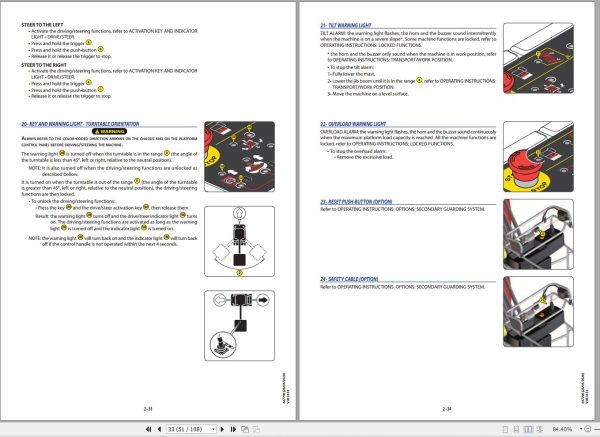Click the black WARNING label badge
The width and height of the screenshot is (600, 437).
(x=109, y=131)
